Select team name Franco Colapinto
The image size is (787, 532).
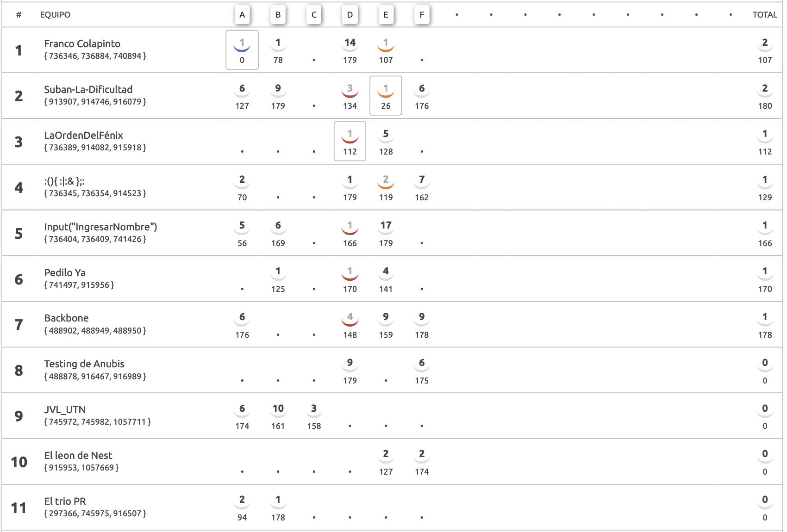(x=82, y=44)
